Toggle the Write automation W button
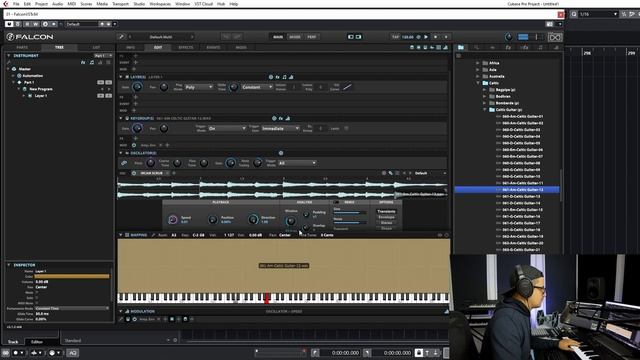Image resolution: width=640 pixels, height=360 pixels. (36, 24)
